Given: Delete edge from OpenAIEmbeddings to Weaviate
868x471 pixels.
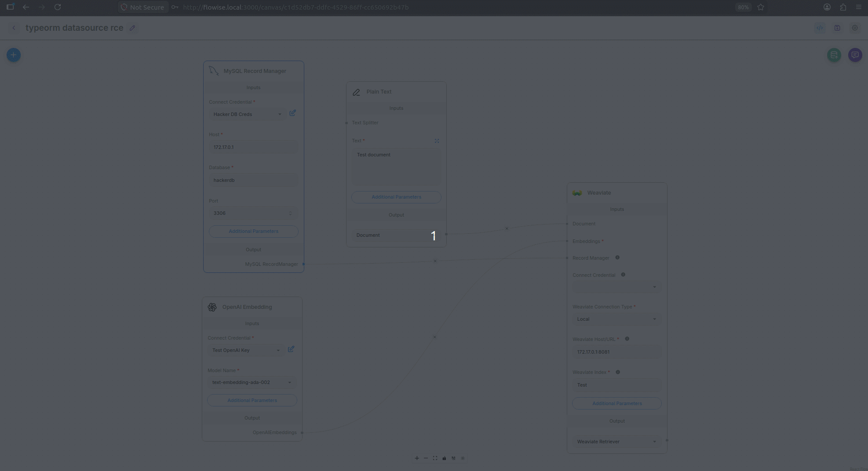Looking at the screenshot, I should pos(434,337).
